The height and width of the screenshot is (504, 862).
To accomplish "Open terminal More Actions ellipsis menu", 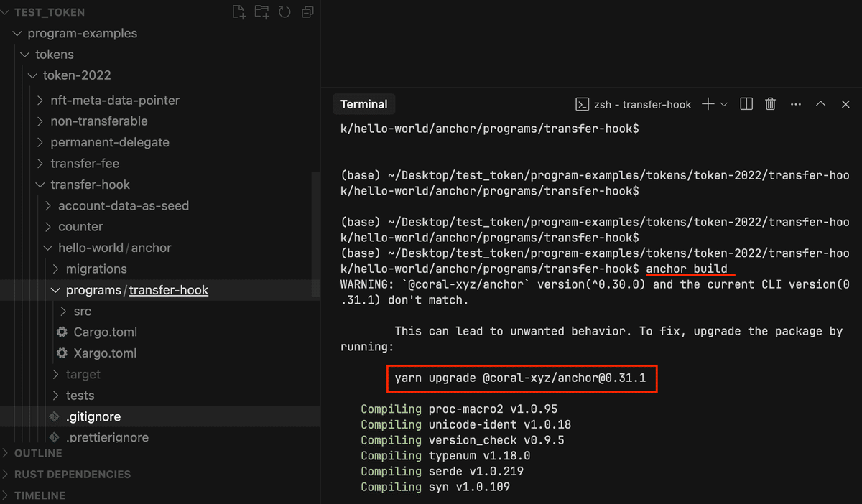I will (795, 103).
